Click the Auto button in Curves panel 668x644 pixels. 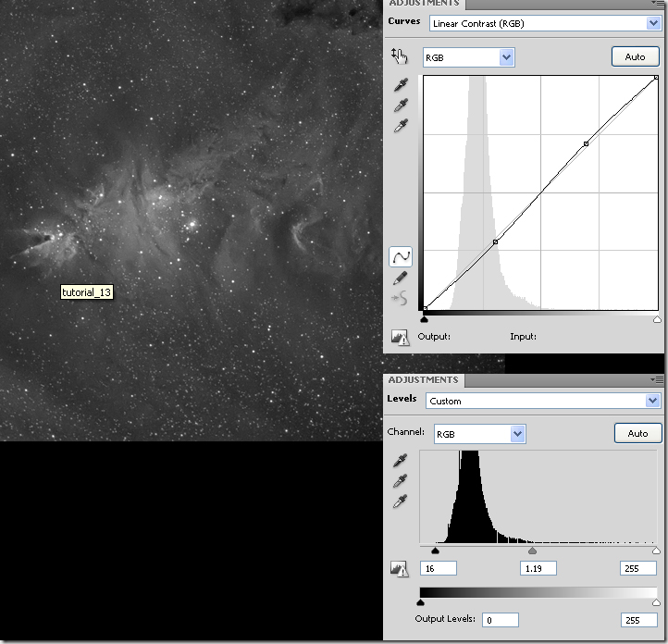tap(636, 56)
